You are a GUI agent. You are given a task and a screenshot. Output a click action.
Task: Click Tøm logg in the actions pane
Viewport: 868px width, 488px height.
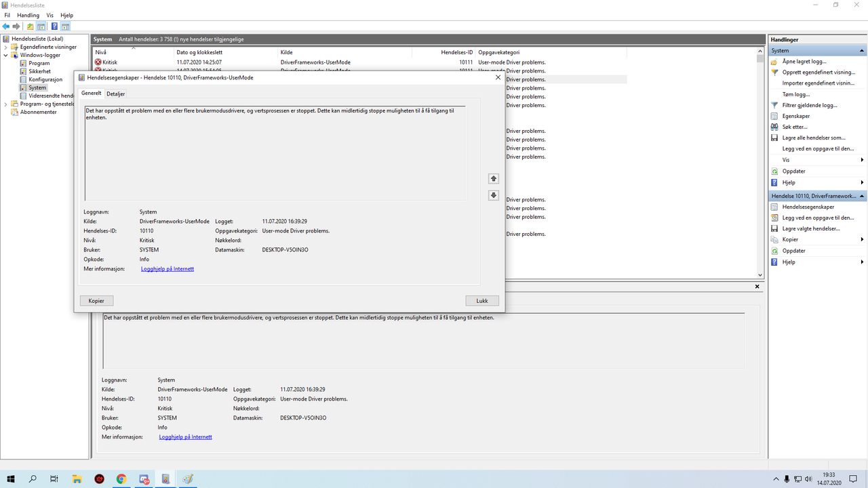coord(796,94)
